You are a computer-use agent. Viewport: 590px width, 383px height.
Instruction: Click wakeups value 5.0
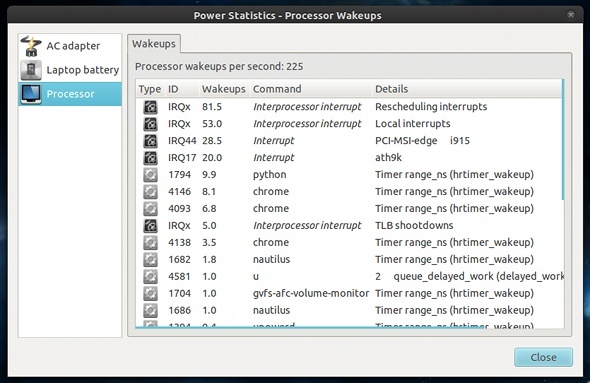coord(209,225)
